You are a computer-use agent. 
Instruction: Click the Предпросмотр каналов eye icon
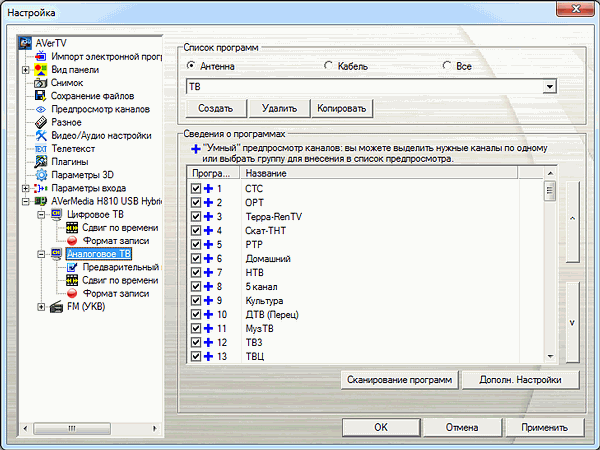41,109
